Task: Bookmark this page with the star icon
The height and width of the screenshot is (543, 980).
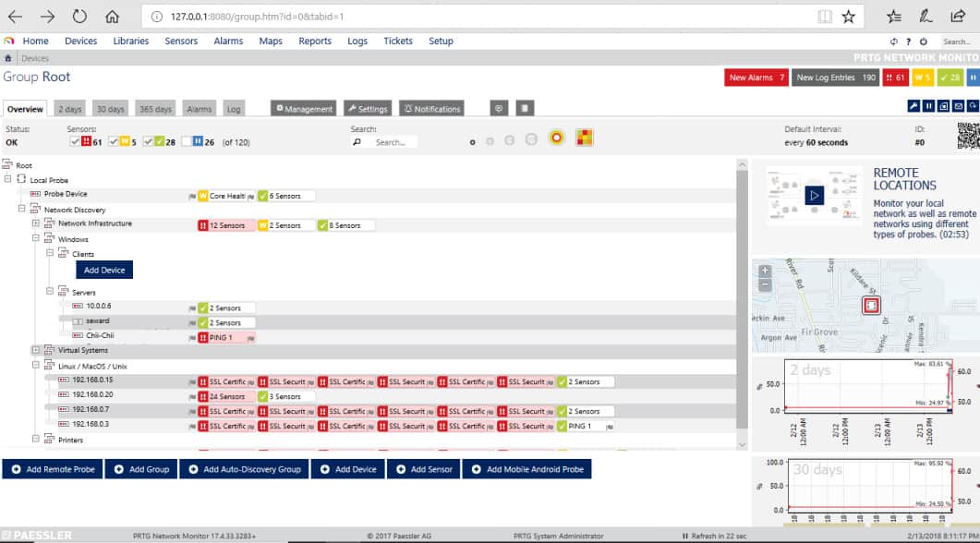Action: click(x=848, y=17)
